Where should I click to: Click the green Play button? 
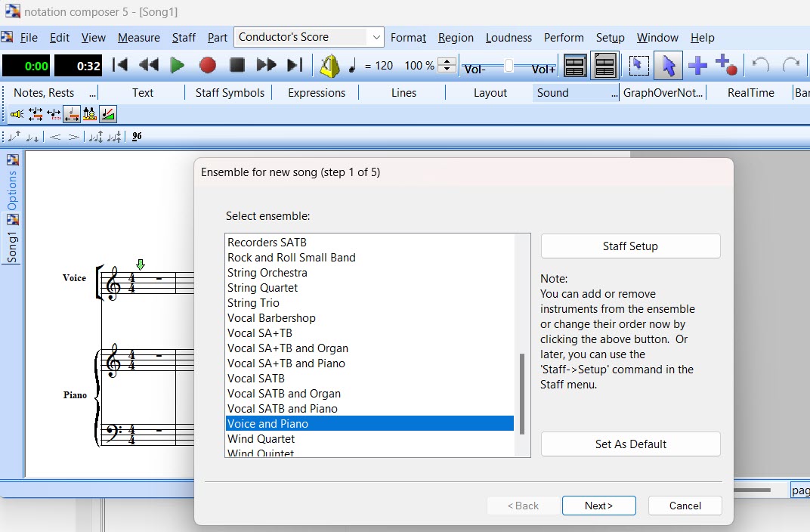point(178,66)
